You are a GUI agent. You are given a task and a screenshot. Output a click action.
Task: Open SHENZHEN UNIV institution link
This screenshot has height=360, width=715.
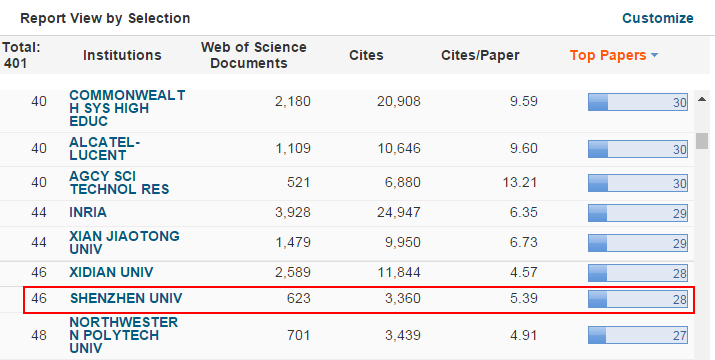click(x=126, y=298)
